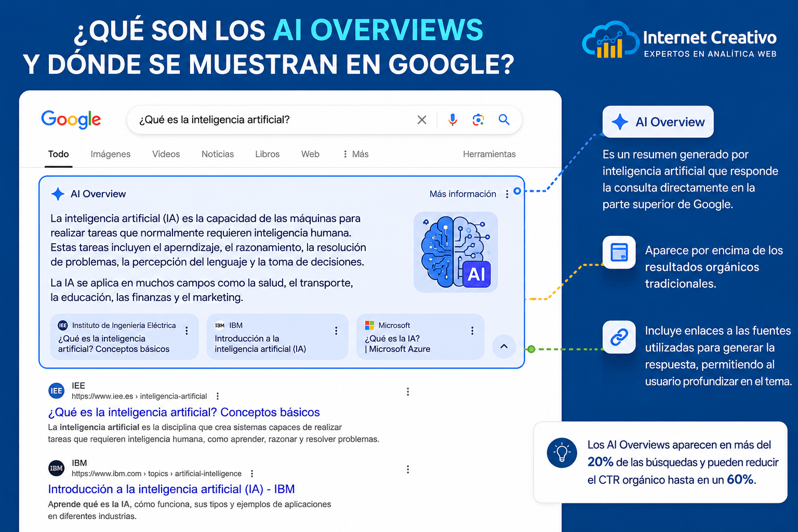Switch to the Web tab
This screenshot has width=798, height=532.
click(x=310, y=154)
